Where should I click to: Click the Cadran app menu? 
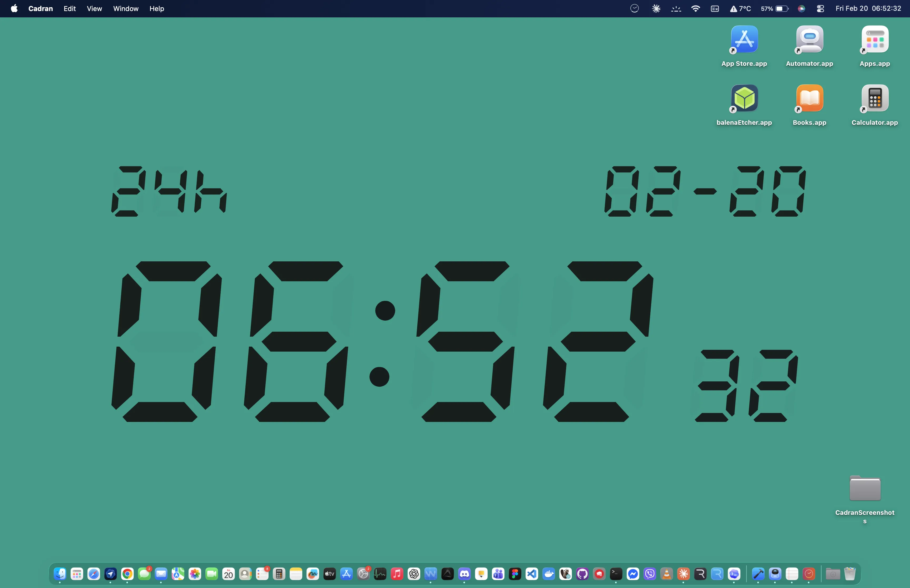41,8
